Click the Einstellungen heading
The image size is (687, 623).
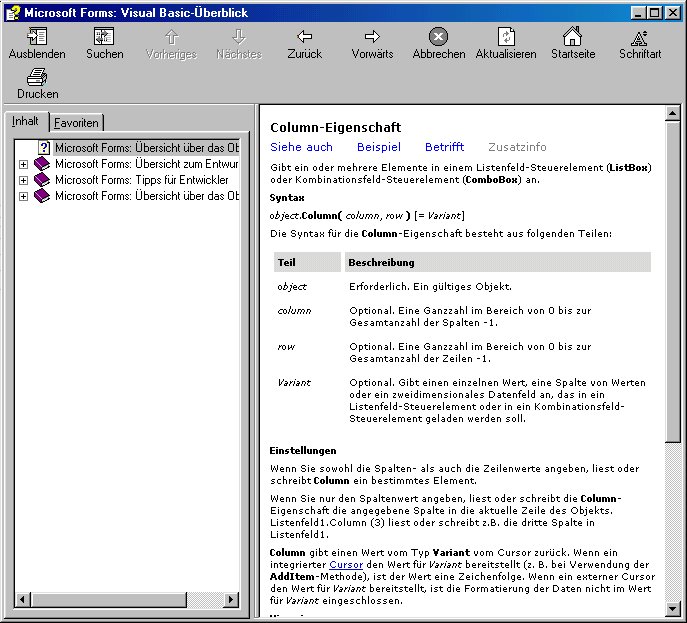click(x=303, y=451)
